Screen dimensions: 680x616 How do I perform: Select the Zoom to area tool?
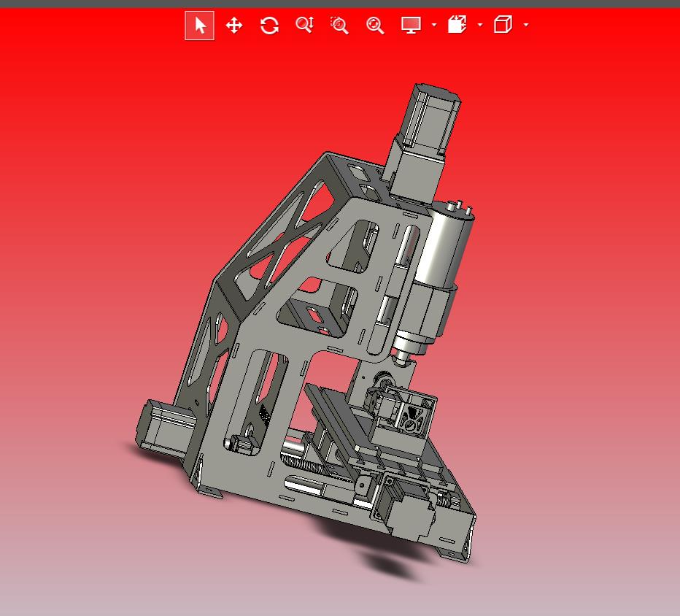(x=339, y=25)
